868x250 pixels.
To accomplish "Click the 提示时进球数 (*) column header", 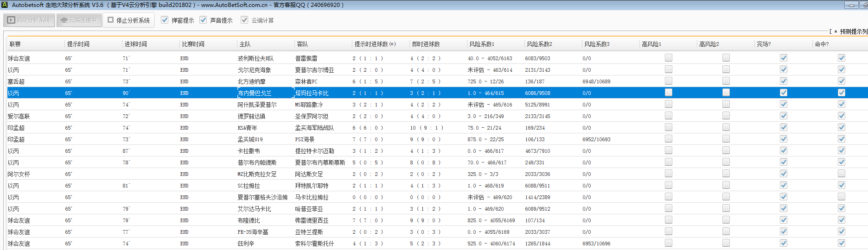I will point(375,44).
